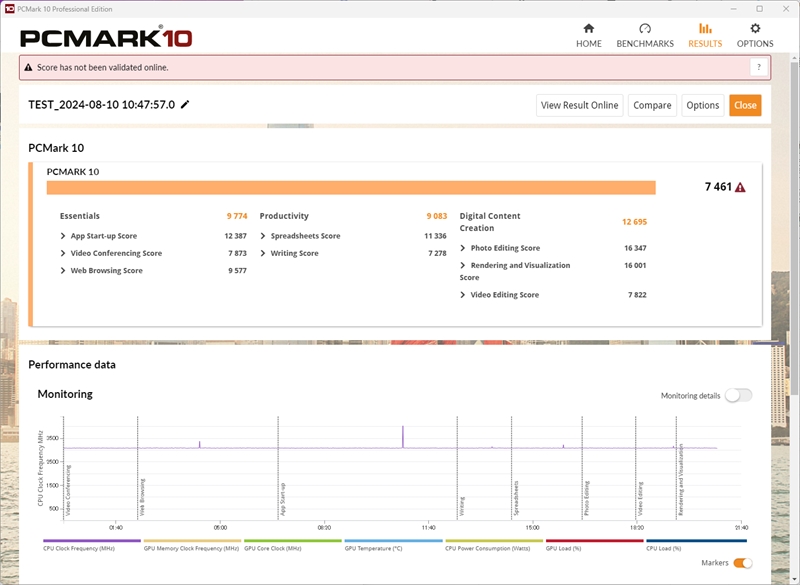
Task: Click the pencil icon to rename result
Action: 185,105
